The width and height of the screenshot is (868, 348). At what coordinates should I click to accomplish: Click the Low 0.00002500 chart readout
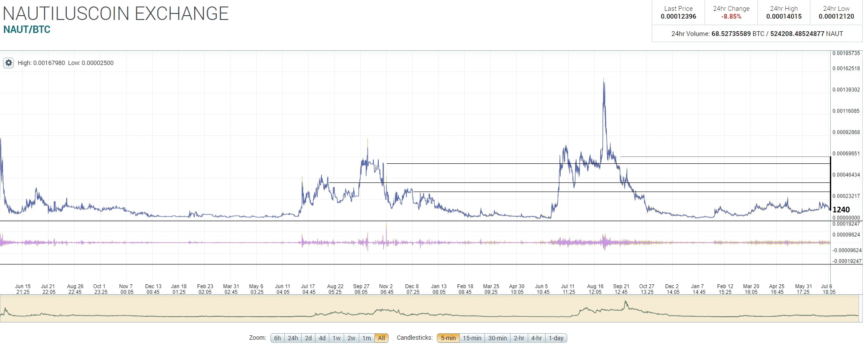pyautogui.click(x=91, y=63)
